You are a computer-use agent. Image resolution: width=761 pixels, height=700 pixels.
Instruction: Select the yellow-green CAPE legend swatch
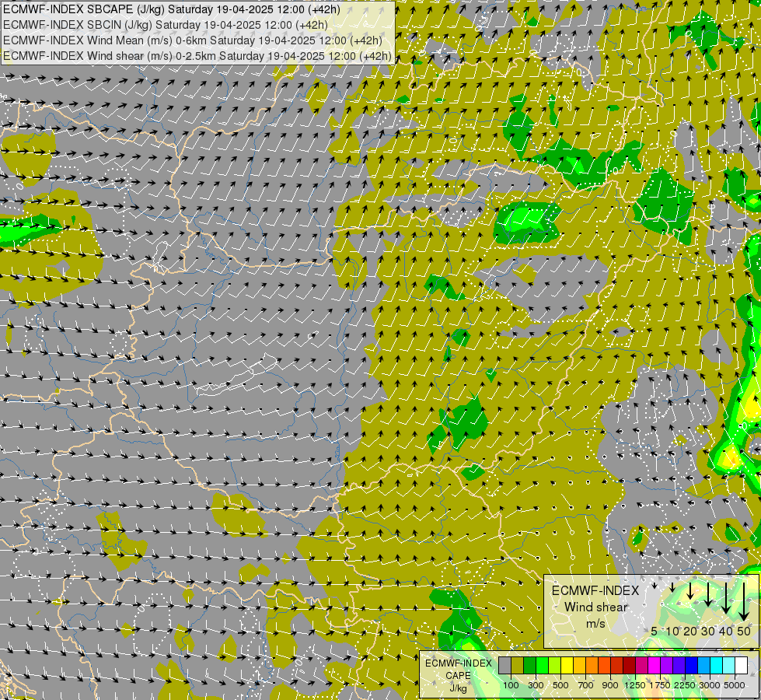coord(555,665)
